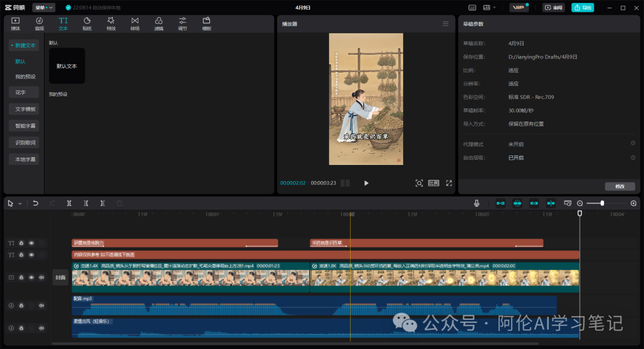Go to the 转场 tab

tap(135, 24)
